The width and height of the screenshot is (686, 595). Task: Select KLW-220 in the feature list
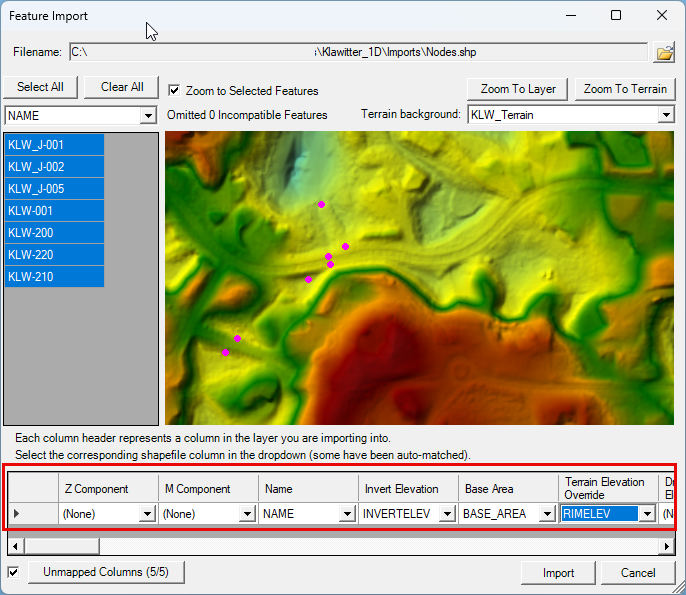tap(55, 255)
